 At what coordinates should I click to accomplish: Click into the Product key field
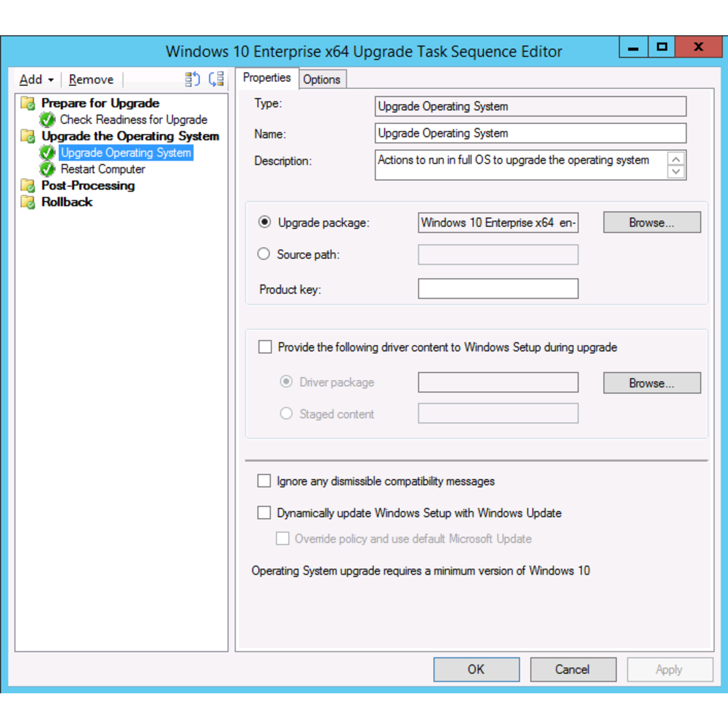(498, 289)
